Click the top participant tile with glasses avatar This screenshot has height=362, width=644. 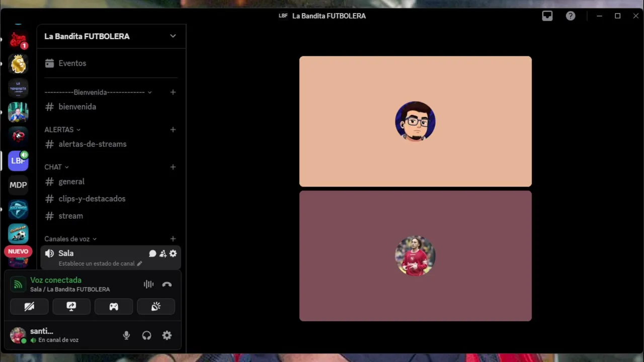pyautogui.click(x=416, y=121)
